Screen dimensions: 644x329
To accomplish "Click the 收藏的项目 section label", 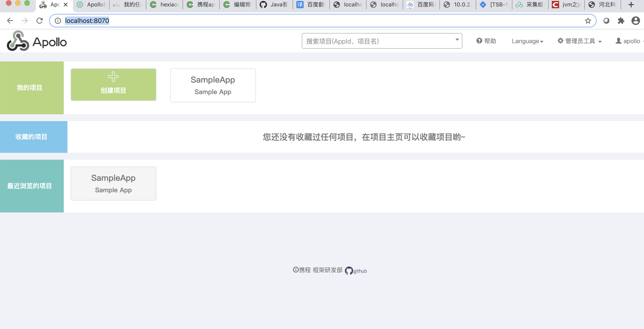I will tap(31, 137).
